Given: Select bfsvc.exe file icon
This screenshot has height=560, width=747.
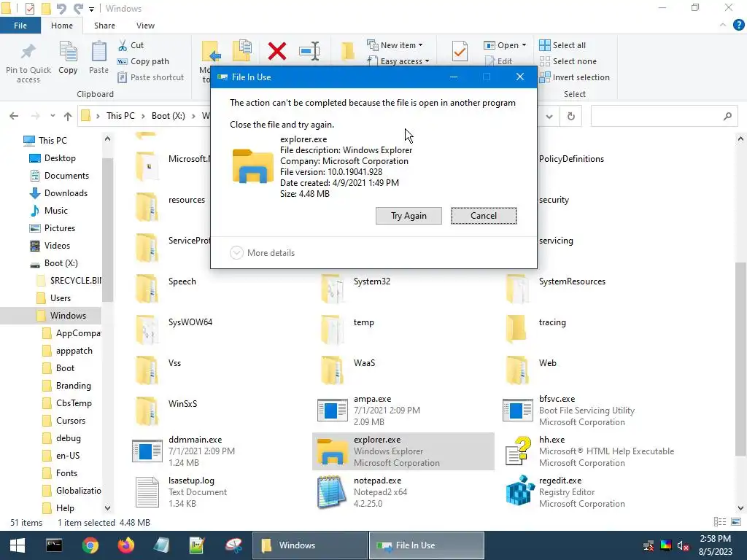Looking at the screenshot, I should (x=518, y=411).
